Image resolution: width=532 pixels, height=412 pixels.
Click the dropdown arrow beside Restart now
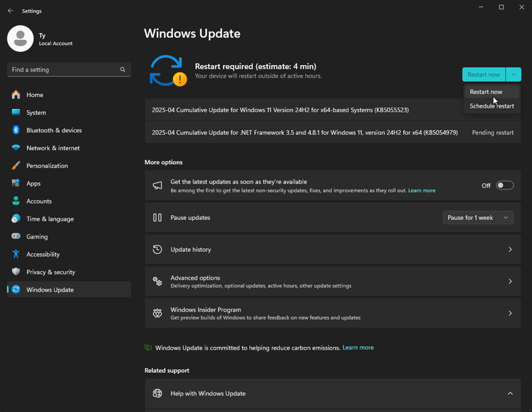[x=513, y=74]
